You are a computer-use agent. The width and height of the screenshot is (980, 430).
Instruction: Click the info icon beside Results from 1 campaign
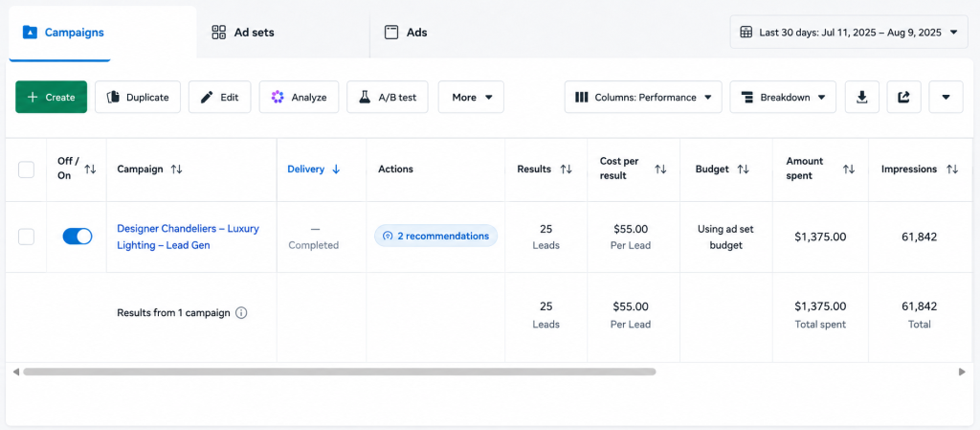[241, 312]
